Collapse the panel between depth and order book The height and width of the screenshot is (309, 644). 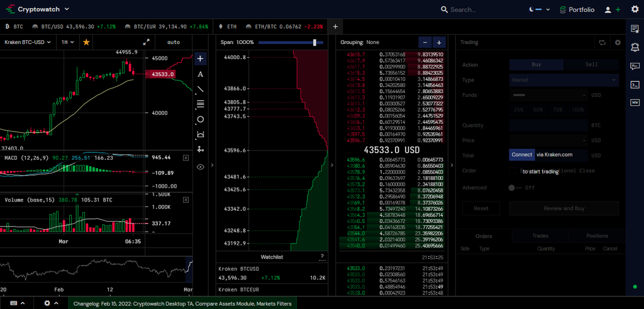tap(332, 165)
